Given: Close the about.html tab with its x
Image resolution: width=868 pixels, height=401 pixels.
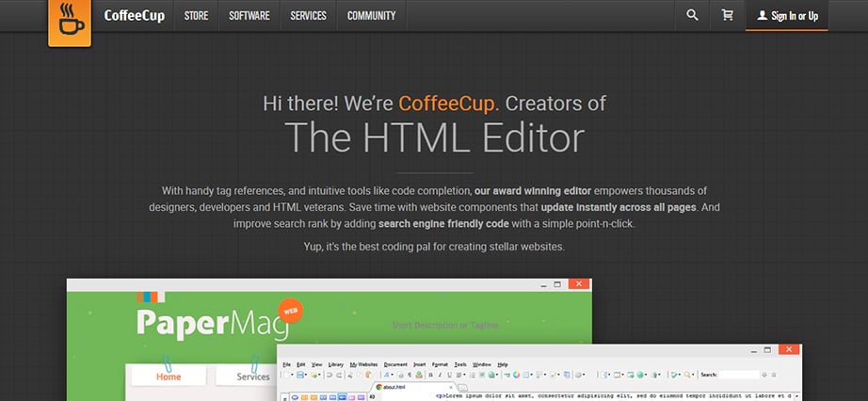Looking at the screenshot, I should (451, 387).
